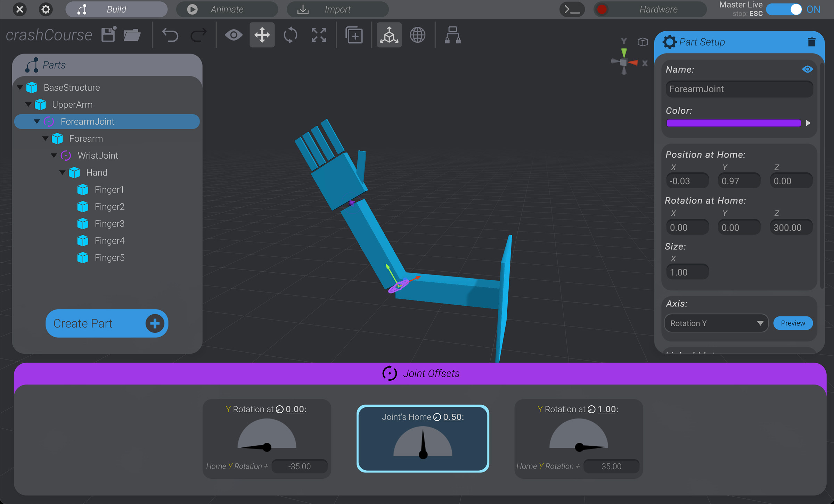Image resolution: width=834 pixels, height=504 pixels.
Task: Toggle Master Live switch off
Action: pos(784,9)
